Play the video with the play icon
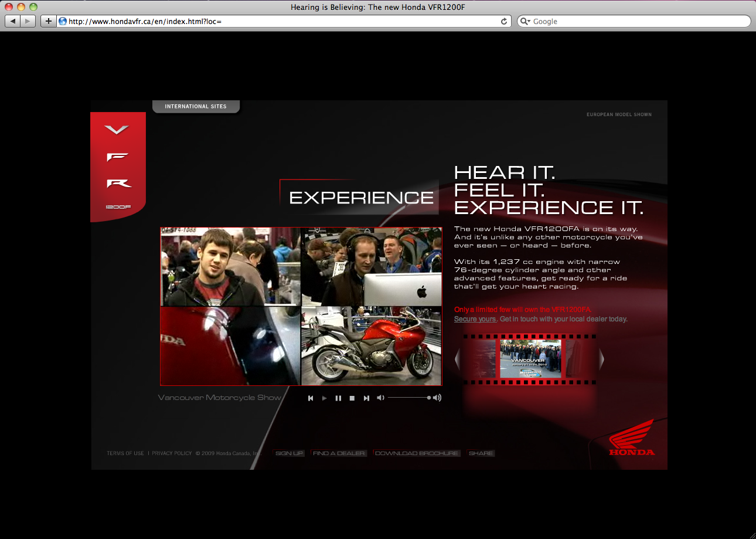 pyautogui.click(x=324, y=398)
